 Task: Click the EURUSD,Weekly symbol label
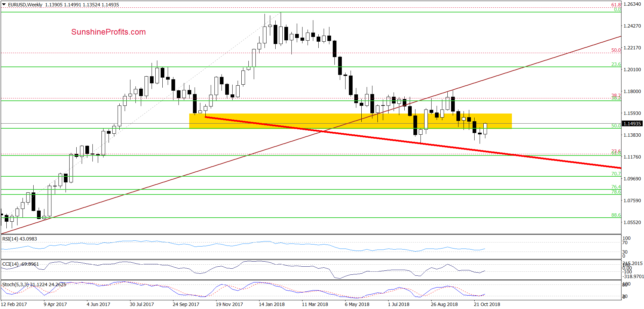coord(25,5)
